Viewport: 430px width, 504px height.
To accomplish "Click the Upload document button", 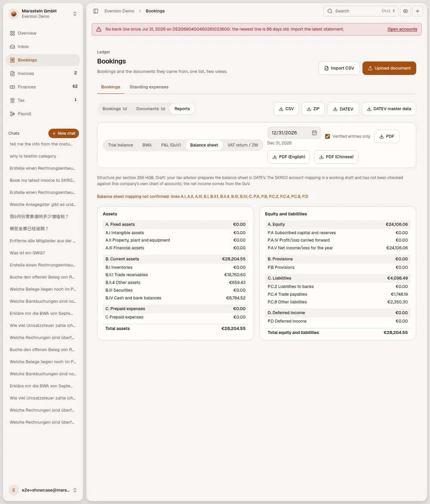I will point(389,68).
